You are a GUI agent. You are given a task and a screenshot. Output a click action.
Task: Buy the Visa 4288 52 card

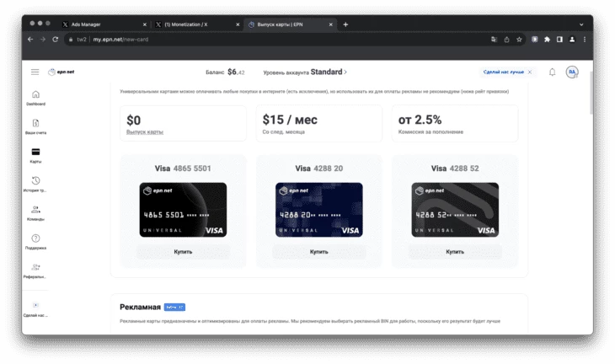coord(455,252)
